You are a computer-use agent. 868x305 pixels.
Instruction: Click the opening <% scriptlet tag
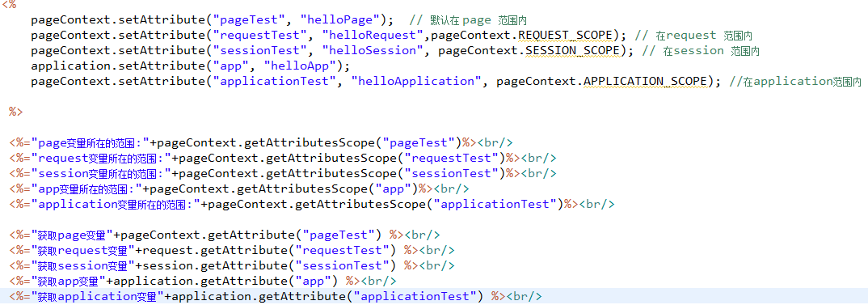9,5
